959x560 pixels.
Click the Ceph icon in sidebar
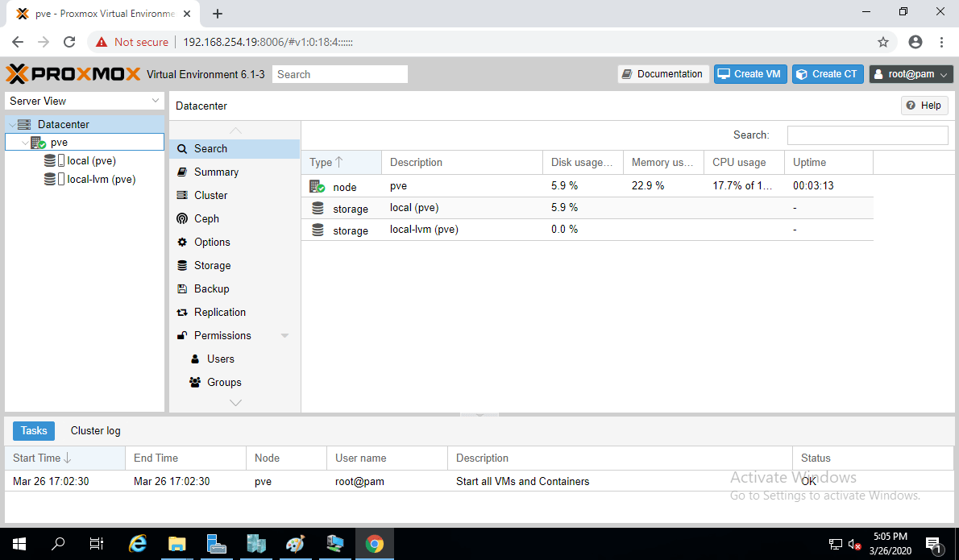[x=182, y=218]
